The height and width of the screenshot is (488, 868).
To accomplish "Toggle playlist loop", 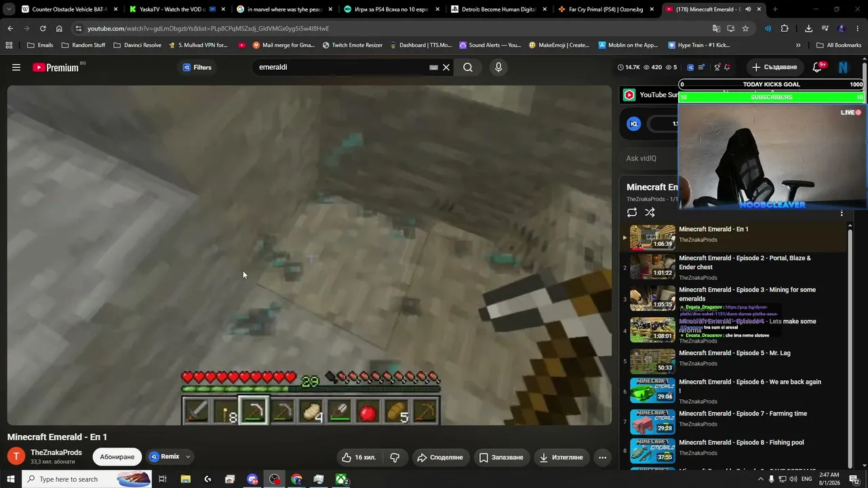I will (x=632, y=213).
